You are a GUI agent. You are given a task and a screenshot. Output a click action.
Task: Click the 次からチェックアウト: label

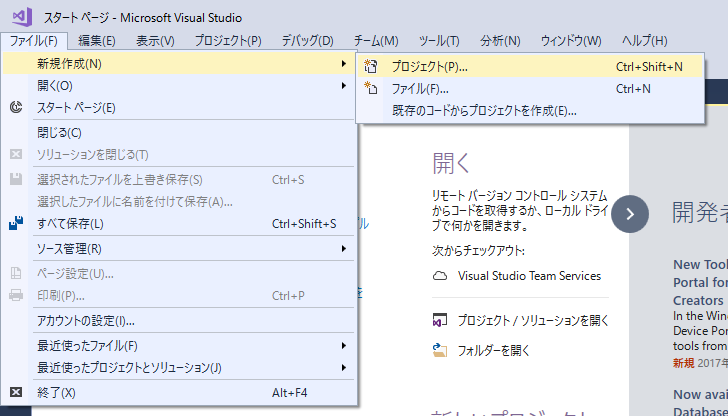tap(478, 251)
